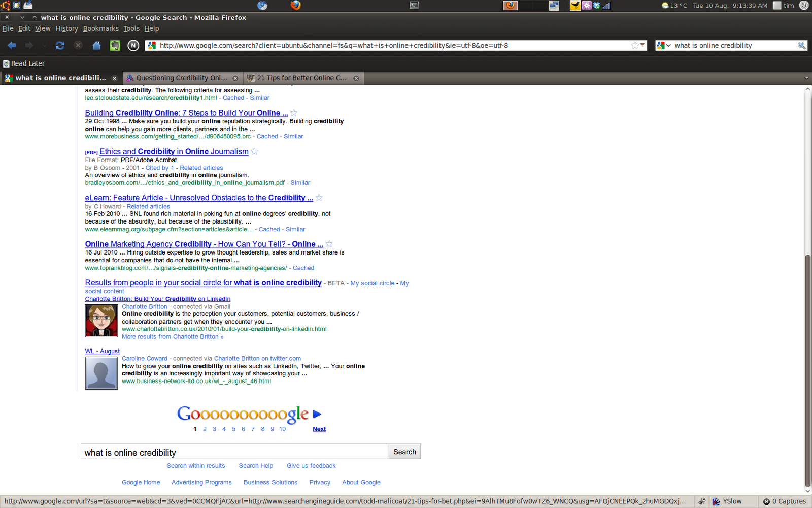Image resolution: width=812 pixels, height=508 pixels.
Task: Click the weather indicator showing 13 °C
Action: click(x=674, y=5)
